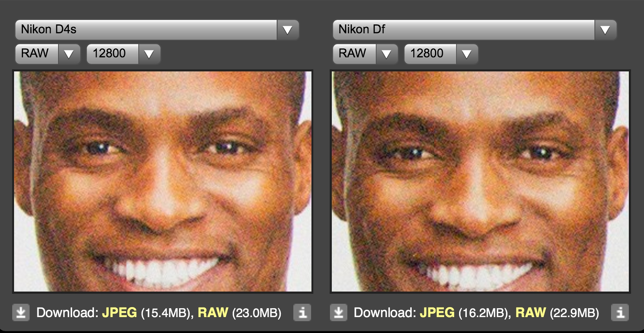Click the download icon under Nikon Df

(x=338, y=313)
